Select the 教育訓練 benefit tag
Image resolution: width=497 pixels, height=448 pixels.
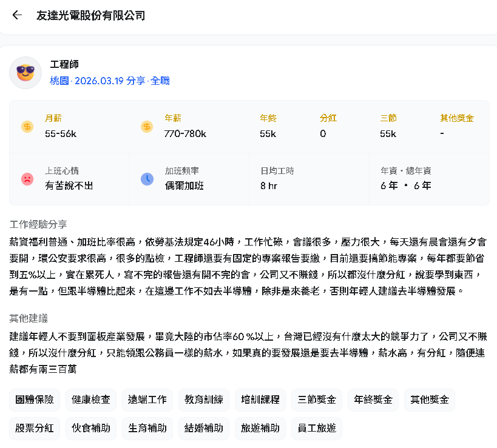pos(204,400)
